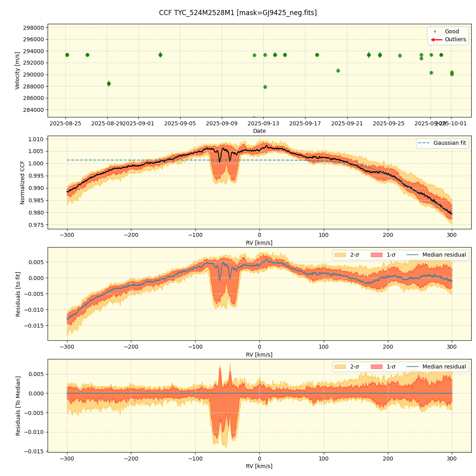476x476 pixels.
Task: Click the plot title CCF TYC_524M2528M1
Action: (238, 13)
